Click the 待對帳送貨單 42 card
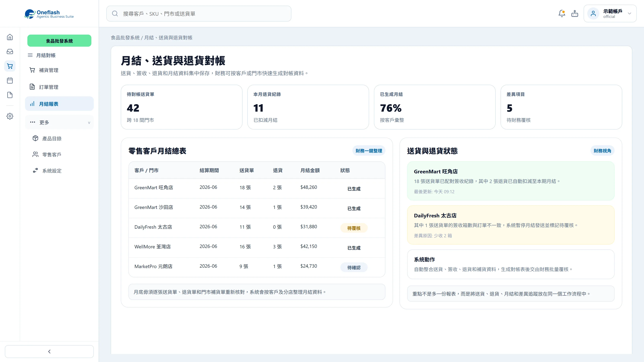This screenshot has height=362, width=644. [182, 107]
